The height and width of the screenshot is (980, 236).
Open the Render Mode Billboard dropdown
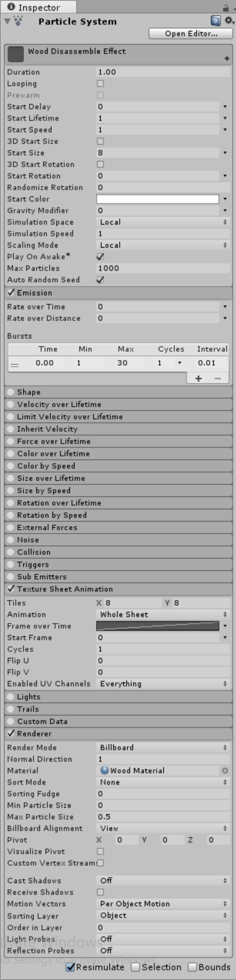pos(163,748)
